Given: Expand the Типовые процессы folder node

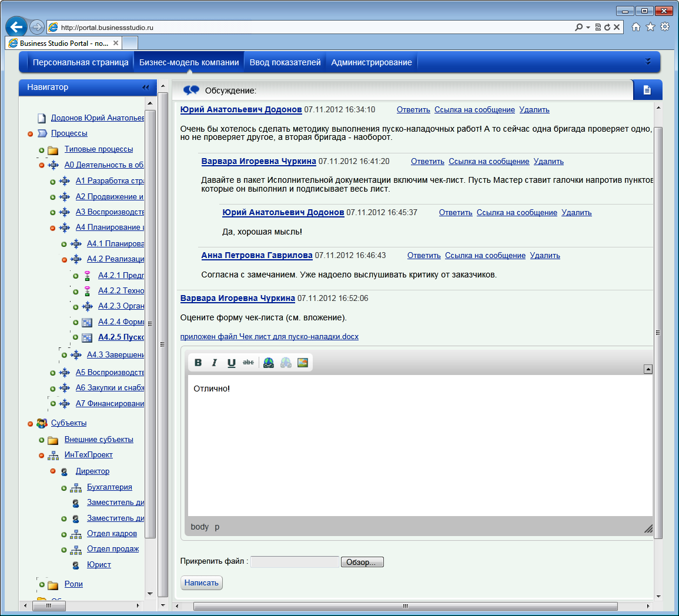Looking at the screenshot, I should pos(42,150).
